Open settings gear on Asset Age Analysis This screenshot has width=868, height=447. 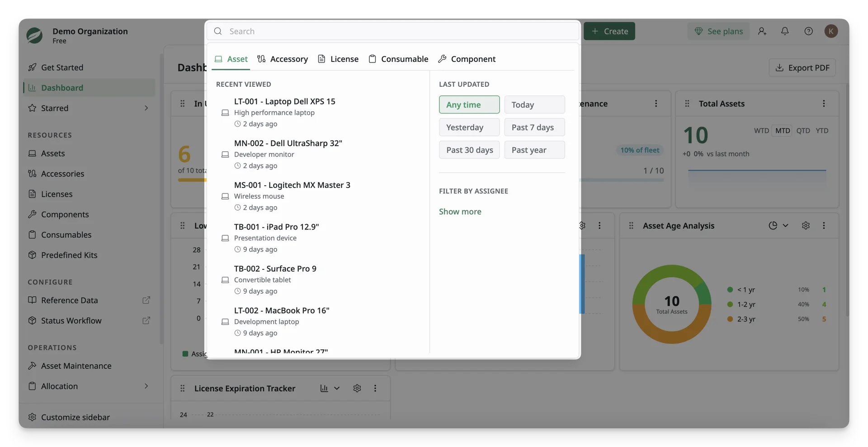(806, 226)
